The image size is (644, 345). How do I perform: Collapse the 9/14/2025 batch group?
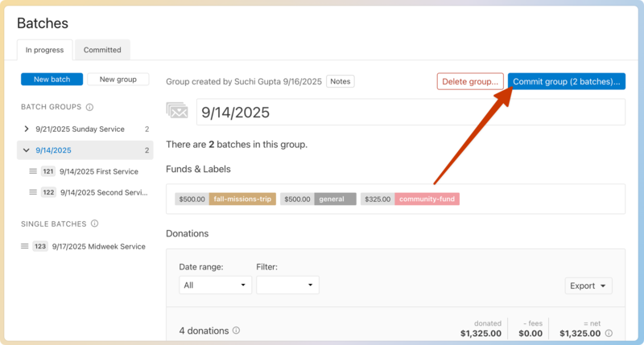click(27, 150)
